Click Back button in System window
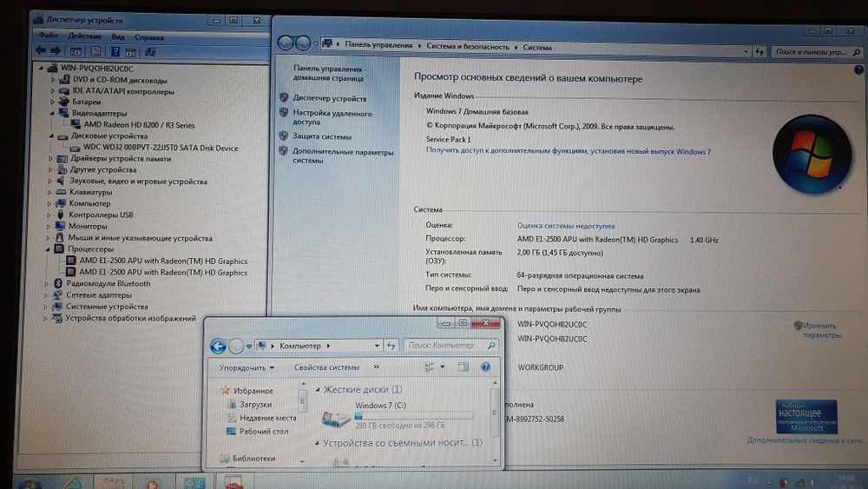 point(285,43)
